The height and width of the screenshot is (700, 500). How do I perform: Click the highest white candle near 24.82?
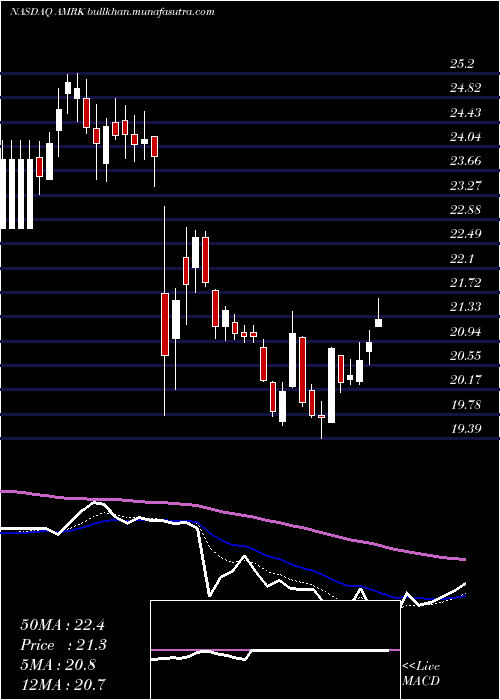(x=68, y=88)
